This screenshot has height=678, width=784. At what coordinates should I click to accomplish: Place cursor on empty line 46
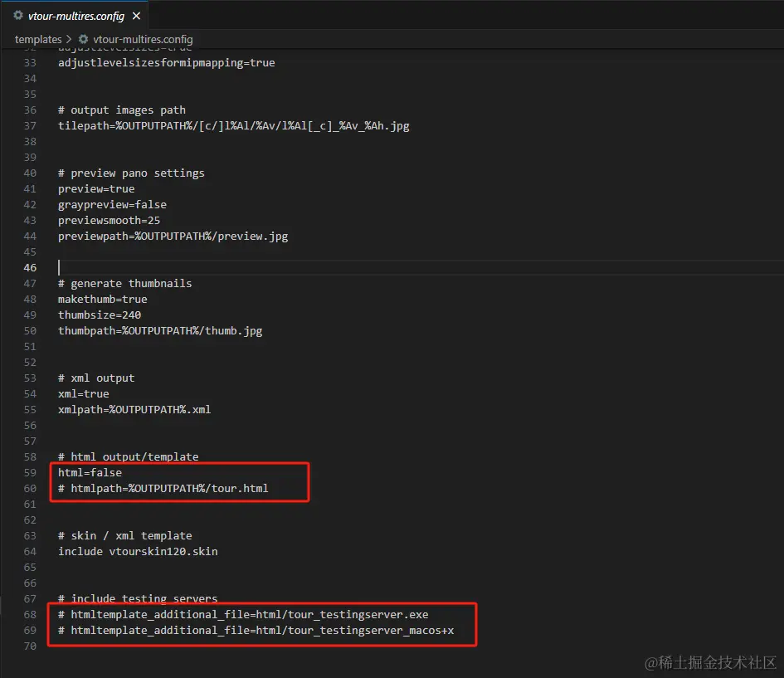click(420, 267)
